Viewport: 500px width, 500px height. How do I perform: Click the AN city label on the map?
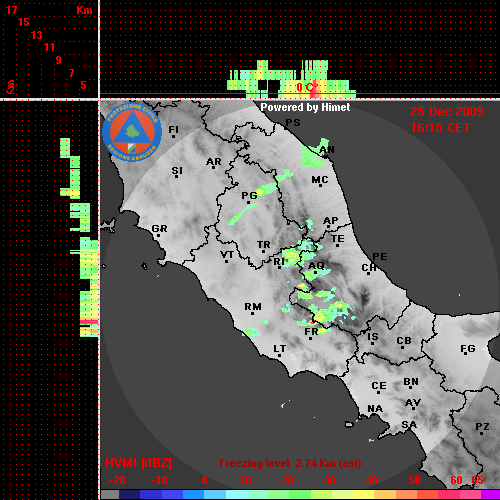[x=327, y=150]
